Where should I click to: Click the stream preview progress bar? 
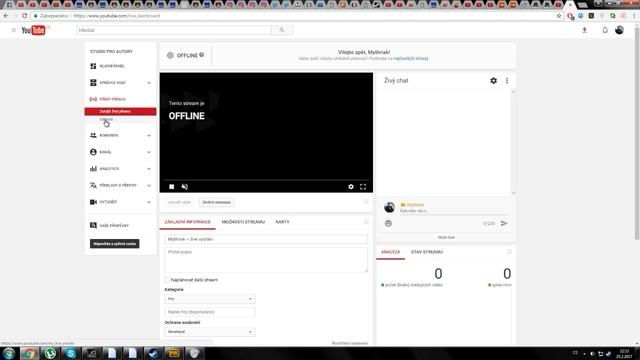pyautogui.click(x=266, y=180)
